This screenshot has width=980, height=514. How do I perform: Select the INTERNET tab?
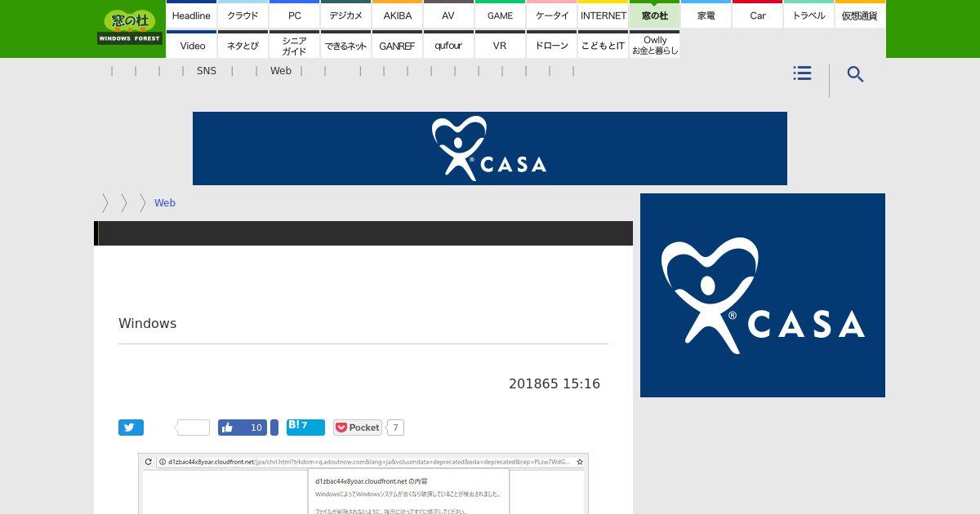click(603, 15)
